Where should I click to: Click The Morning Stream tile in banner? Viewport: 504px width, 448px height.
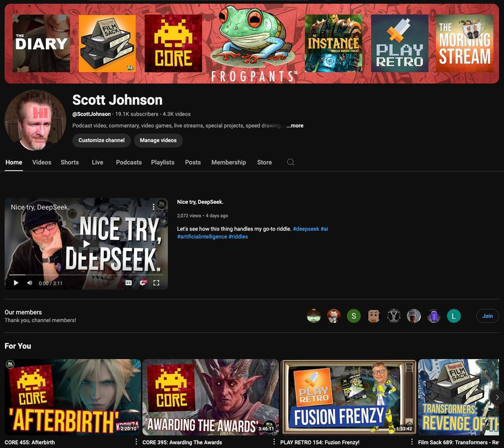pyautogui.click(x=465, y=43)
